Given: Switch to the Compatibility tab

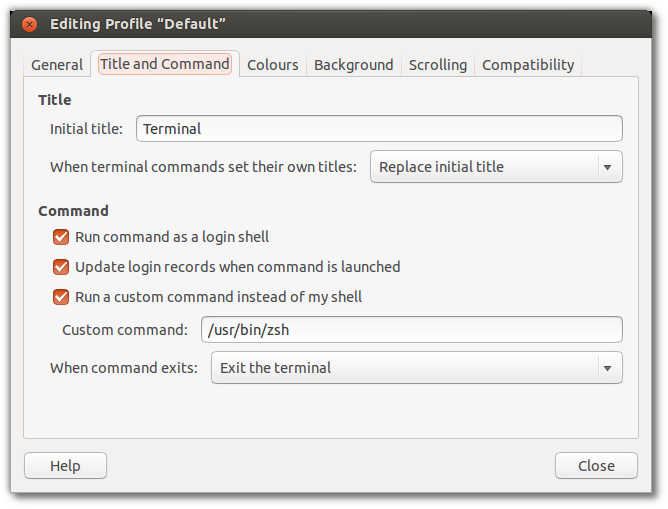Looking at the screenshot, I should [528, 65].
